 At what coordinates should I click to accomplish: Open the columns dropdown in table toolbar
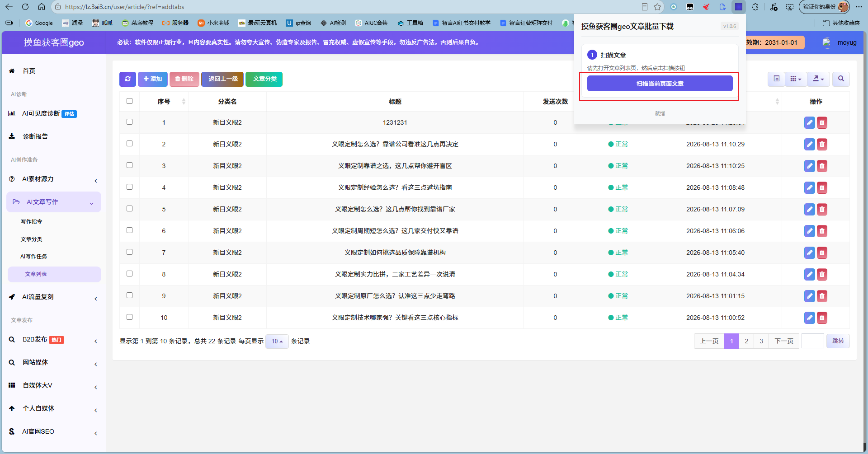(x=796, y=79)
